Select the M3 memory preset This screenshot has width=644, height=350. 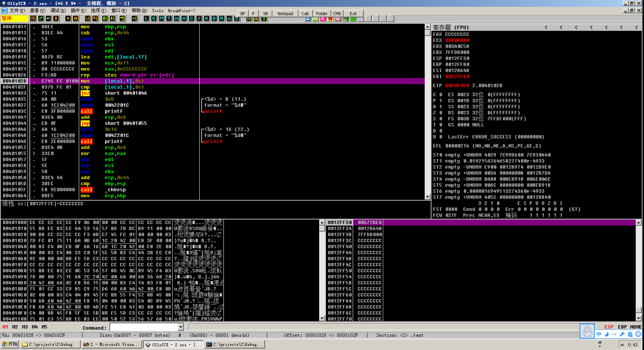(x=25, y=327)
